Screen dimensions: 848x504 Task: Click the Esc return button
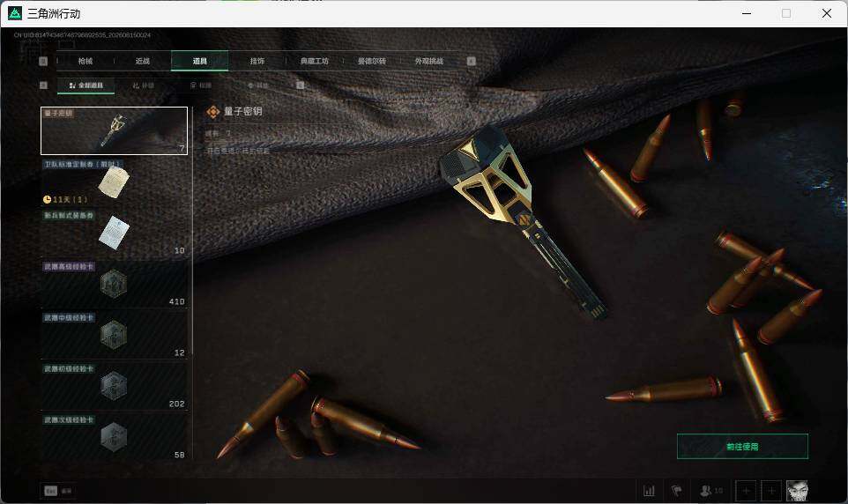(x=58, y=491)
